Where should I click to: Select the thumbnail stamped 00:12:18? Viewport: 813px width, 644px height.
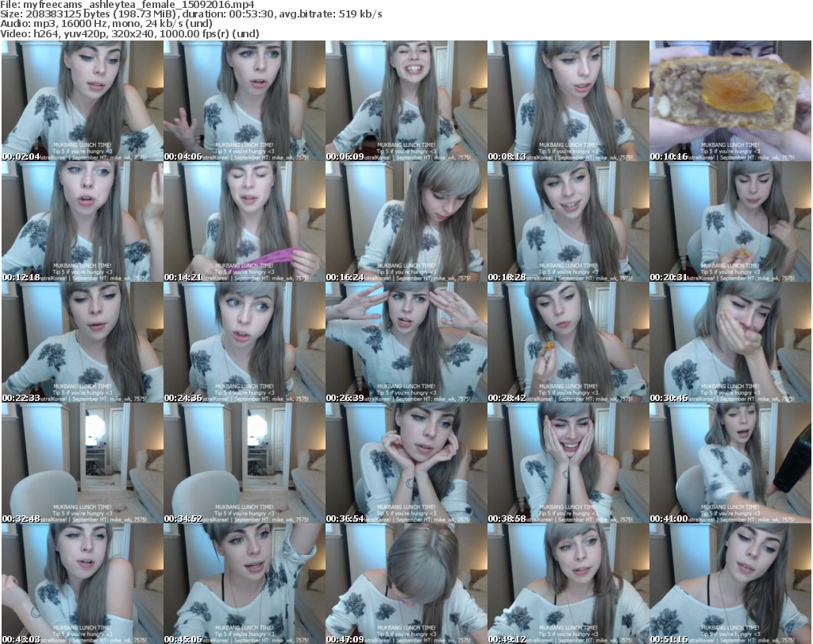tap(83, 222)
